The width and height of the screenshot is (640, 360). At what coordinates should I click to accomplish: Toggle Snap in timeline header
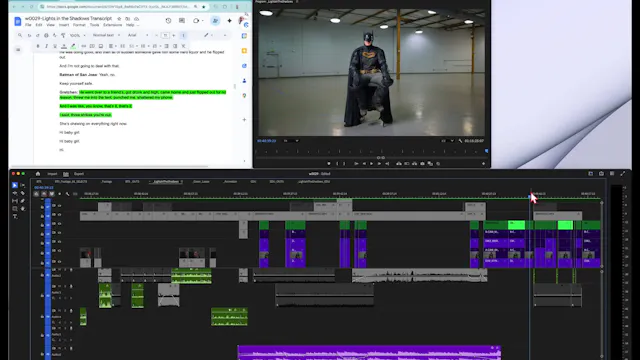coord(44,194)
